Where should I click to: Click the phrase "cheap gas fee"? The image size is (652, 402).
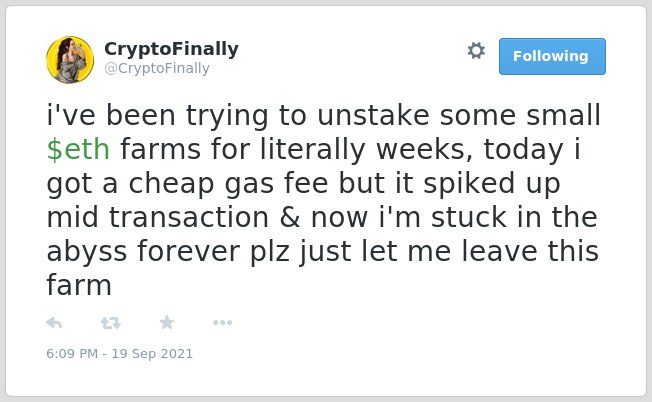(x=228, y=184)
